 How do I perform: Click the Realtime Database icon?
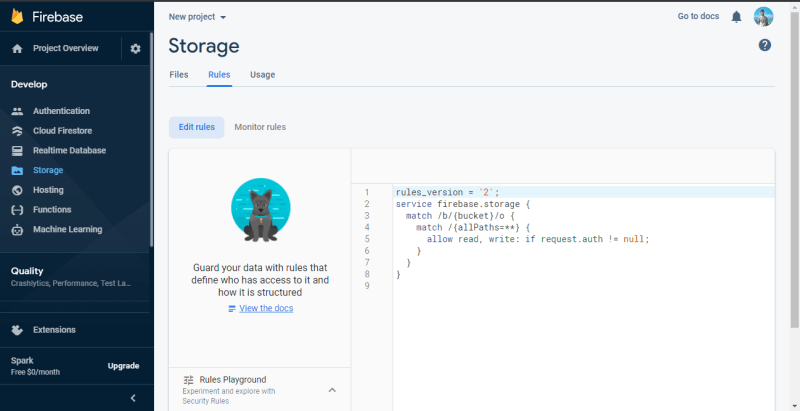coord(17,151)
